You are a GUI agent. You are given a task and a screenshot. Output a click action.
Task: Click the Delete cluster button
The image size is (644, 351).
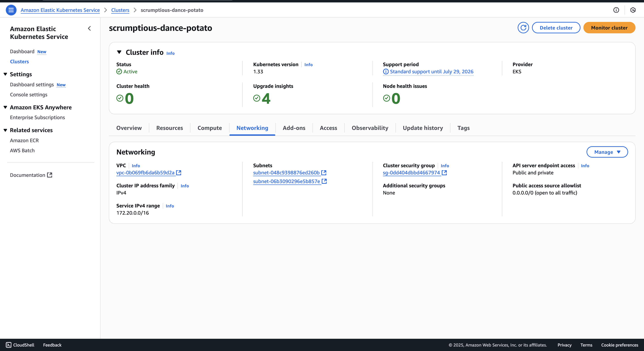pos(556,27)
